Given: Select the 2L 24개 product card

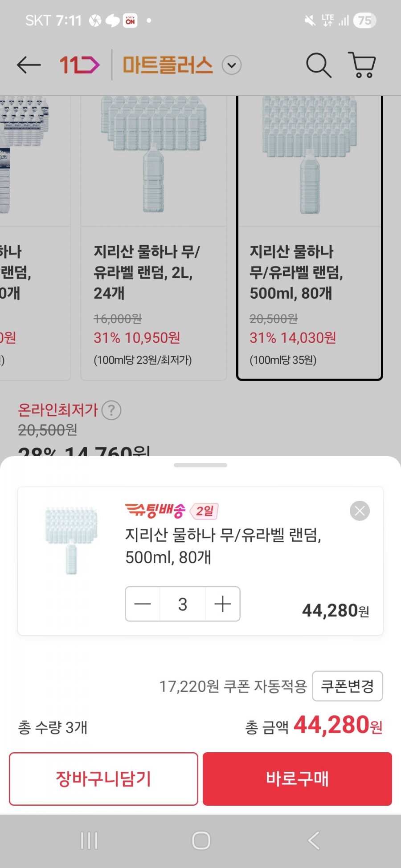Looking at the screenshot, I should 153,238.
